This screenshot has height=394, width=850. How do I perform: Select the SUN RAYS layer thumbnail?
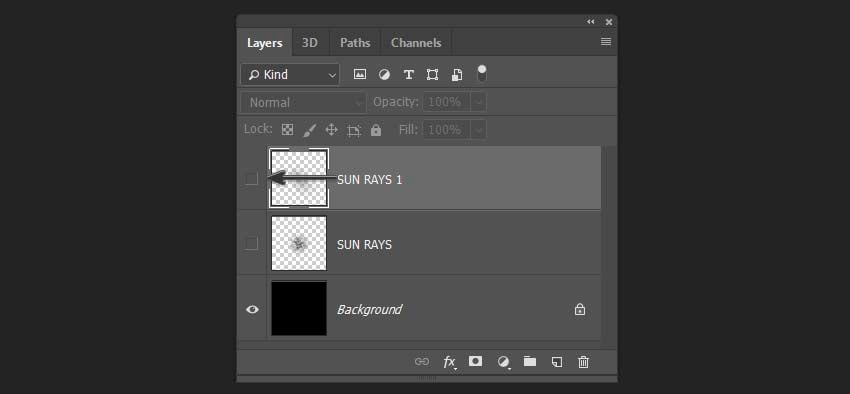pyautogui.click(x=299, y=243)
